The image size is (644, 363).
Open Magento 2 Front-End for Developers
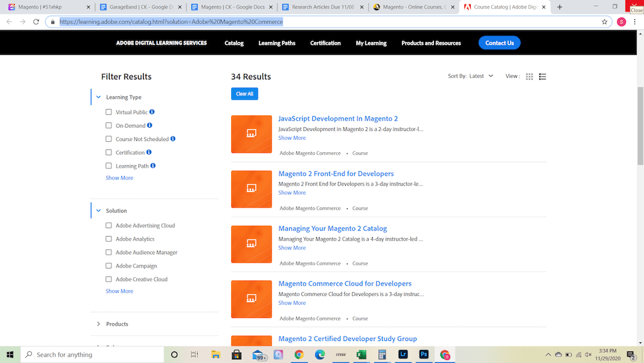click(336, 173)
